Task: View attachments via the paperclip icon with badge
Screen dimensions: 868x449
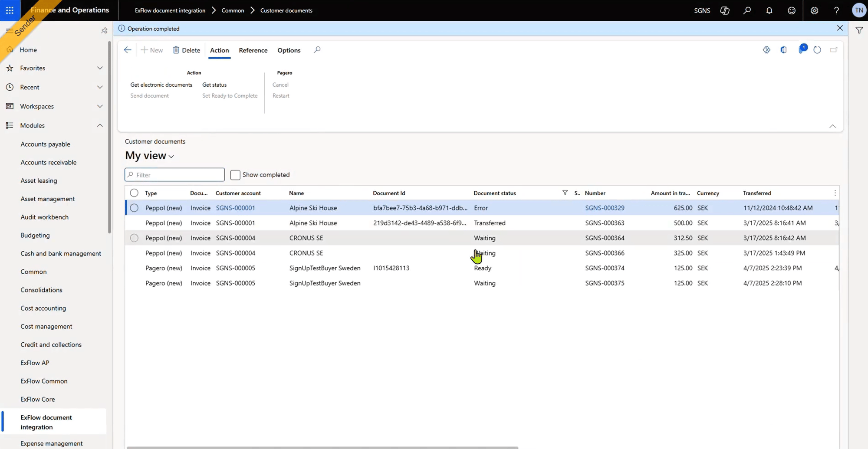Action: 801,49
